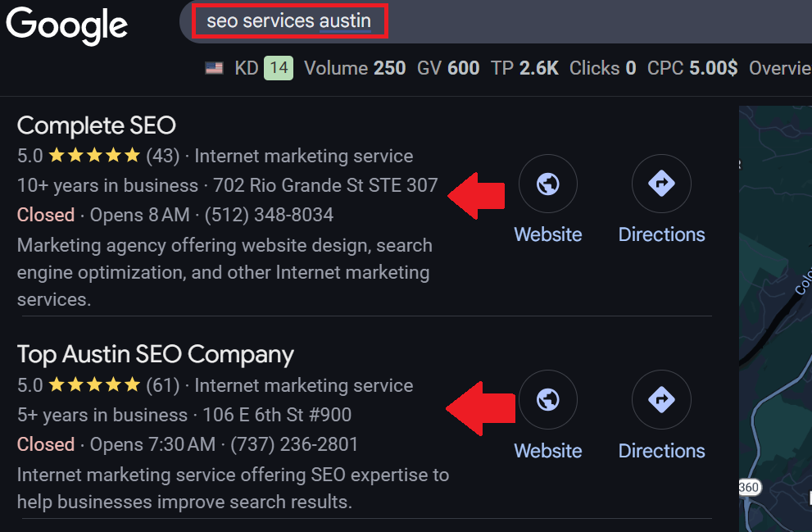The image size is (812, 532).
Task: Click the star rating of Top Austin SEO Company
Action: pyautogui.click(x=79, y=385)
